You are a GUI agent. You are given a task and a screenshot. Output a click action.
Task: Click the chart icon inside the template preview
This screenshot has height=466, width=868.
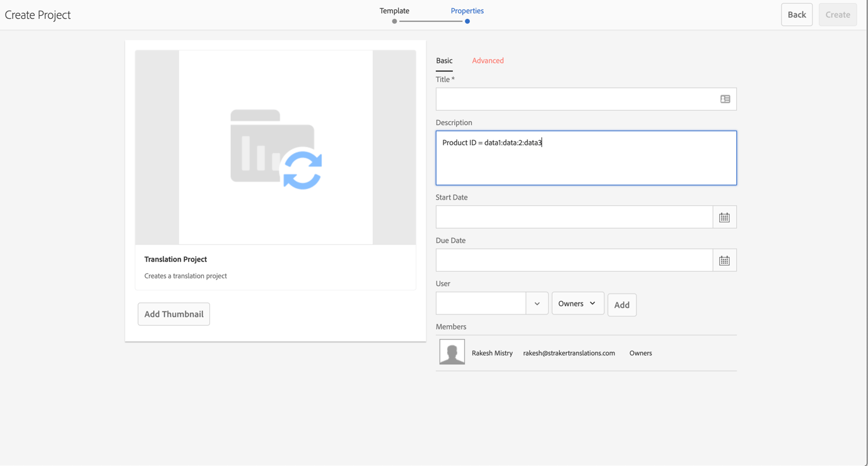[259, 152]
